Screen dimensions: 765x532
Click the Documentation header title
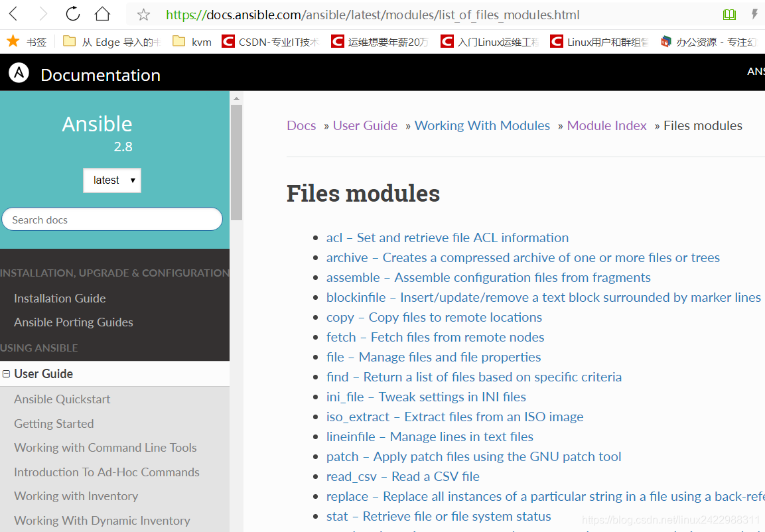100,74
